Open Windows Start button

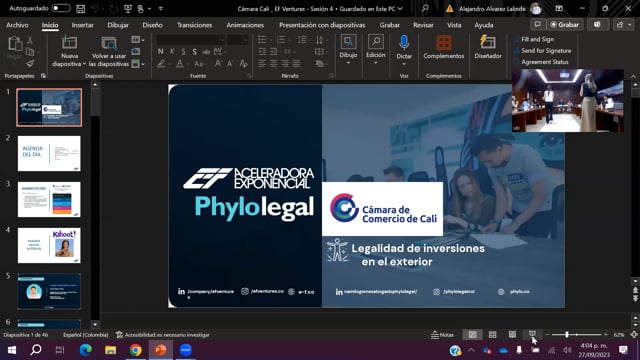[x=12, y=350]
